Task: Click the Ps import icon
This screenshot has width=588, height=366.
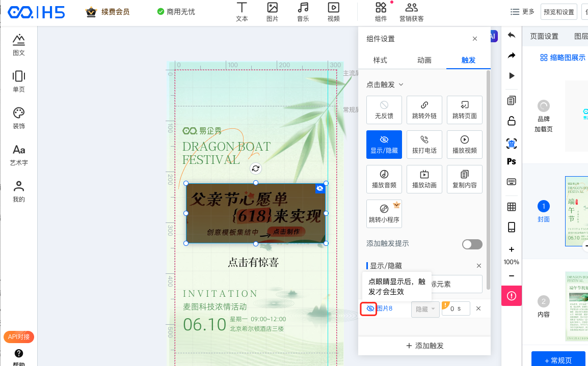Action: 512,161
